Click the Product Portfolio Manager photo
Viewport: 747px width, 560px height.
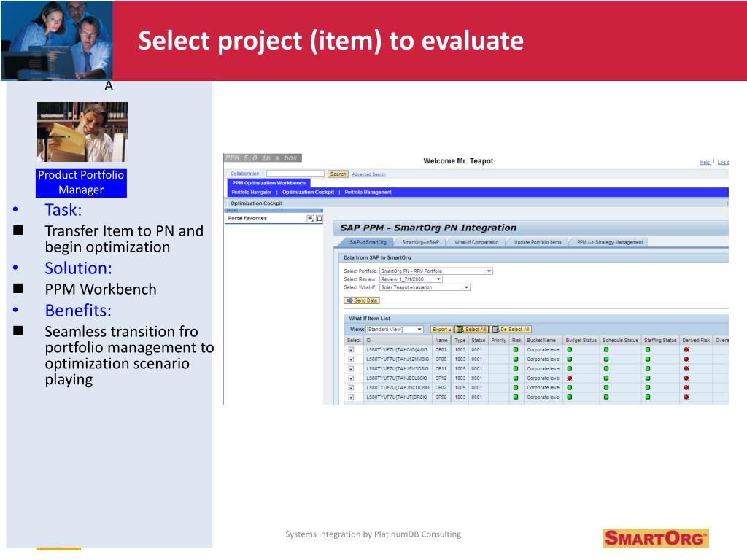point(82,132)
